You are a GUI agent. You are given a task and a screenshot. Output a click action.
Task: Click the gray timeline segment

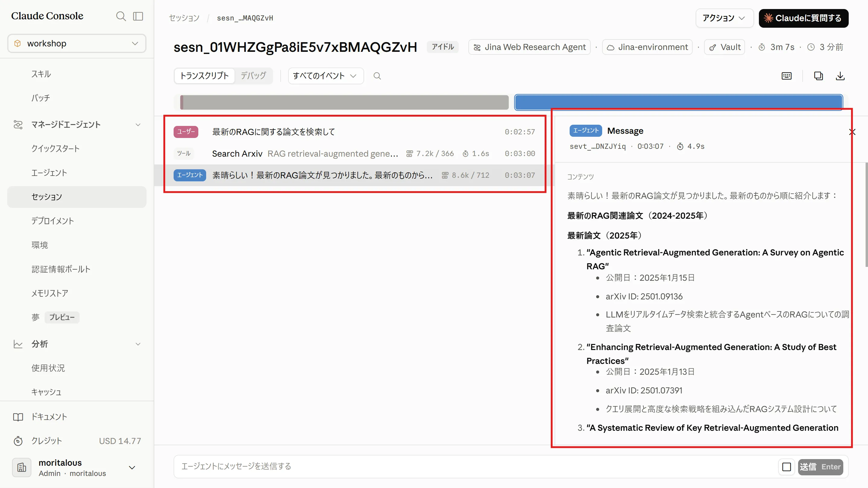click(346, 102)
